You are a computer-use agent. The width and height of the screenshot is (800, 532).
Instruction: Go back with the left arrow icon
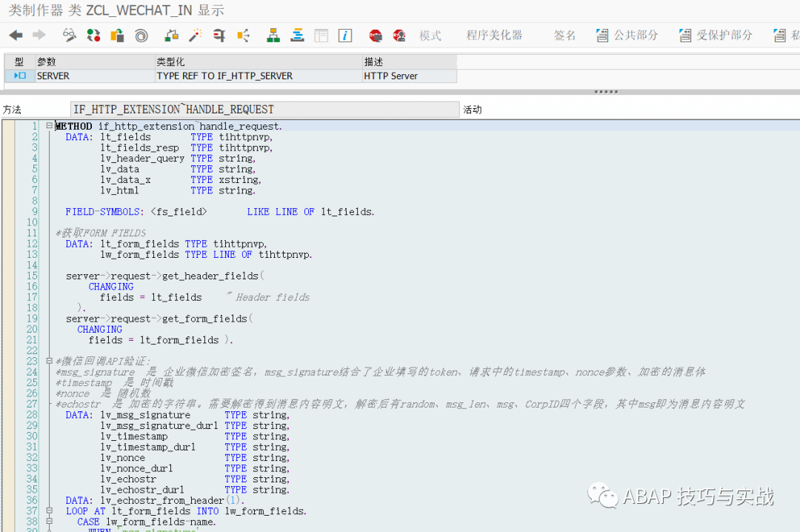(16, 36)
